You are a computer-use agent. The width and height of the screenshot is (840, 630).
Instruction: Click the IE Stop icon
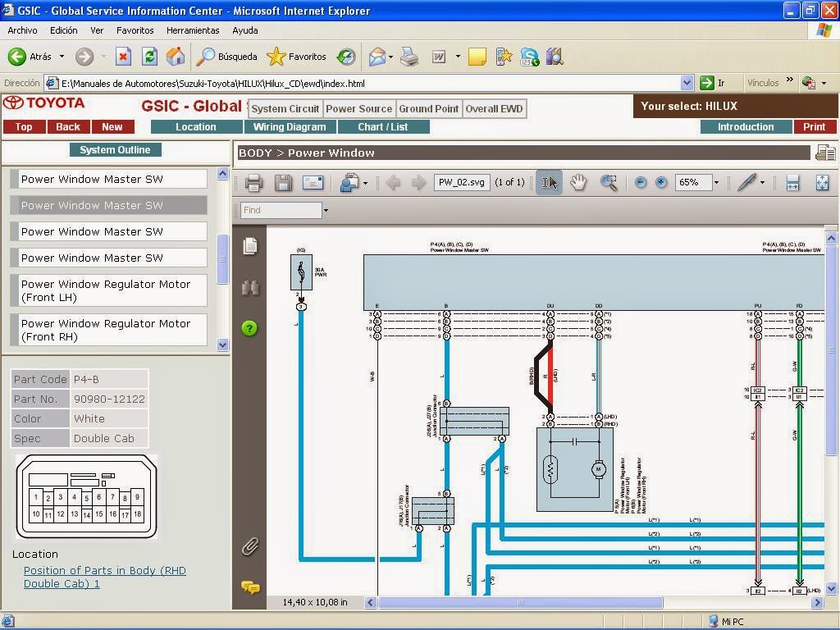coord(123,57)
